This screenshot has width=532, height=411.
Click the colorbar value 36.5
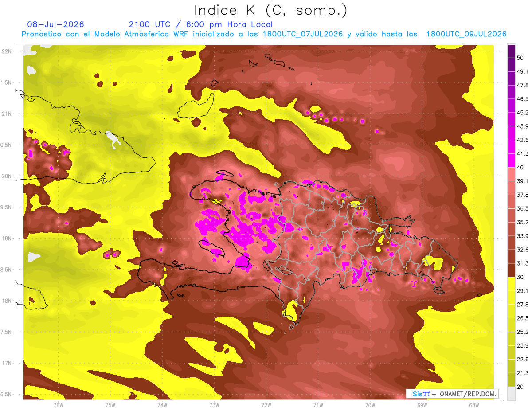[523, 208]
